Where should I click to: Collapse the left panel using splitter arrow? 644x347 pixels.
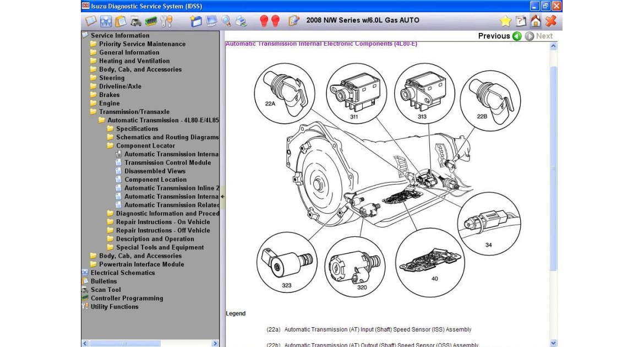(x=222, y=197)
